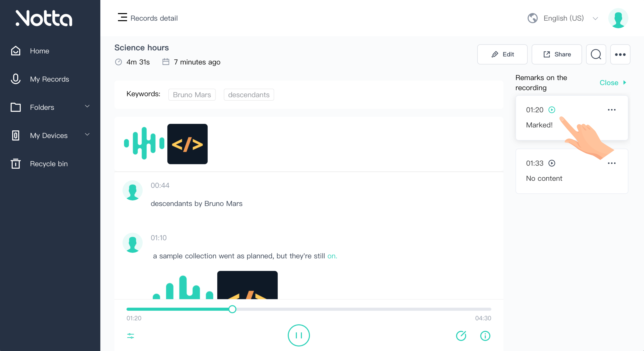Play remark at 01:33 timestamp
This screenshot has width=644, height=351.
click(x=552, y=163)
